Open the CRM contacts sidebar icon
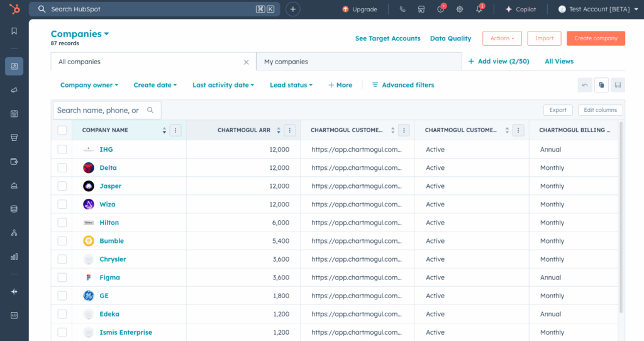 14,66
